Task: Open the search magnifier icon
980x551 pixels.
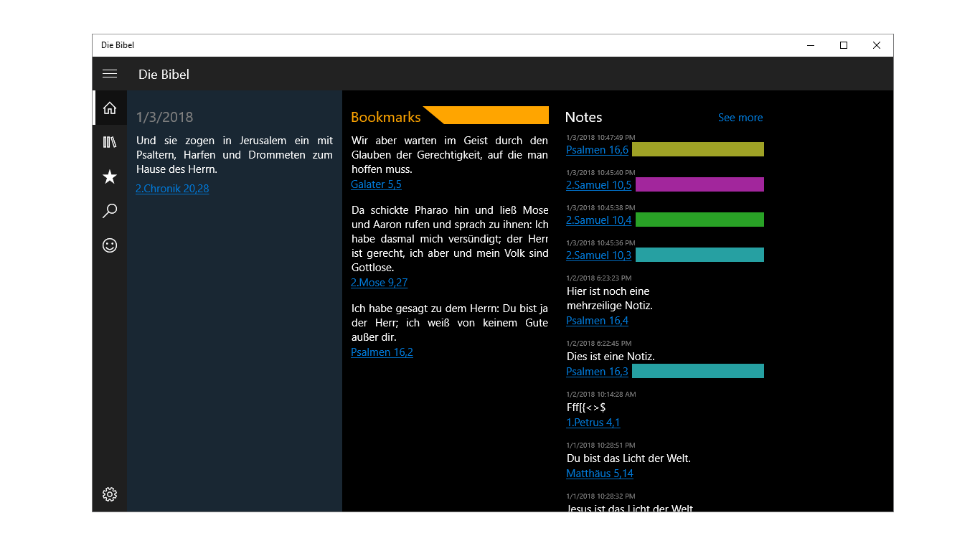Action: click(x=110, y=211)
